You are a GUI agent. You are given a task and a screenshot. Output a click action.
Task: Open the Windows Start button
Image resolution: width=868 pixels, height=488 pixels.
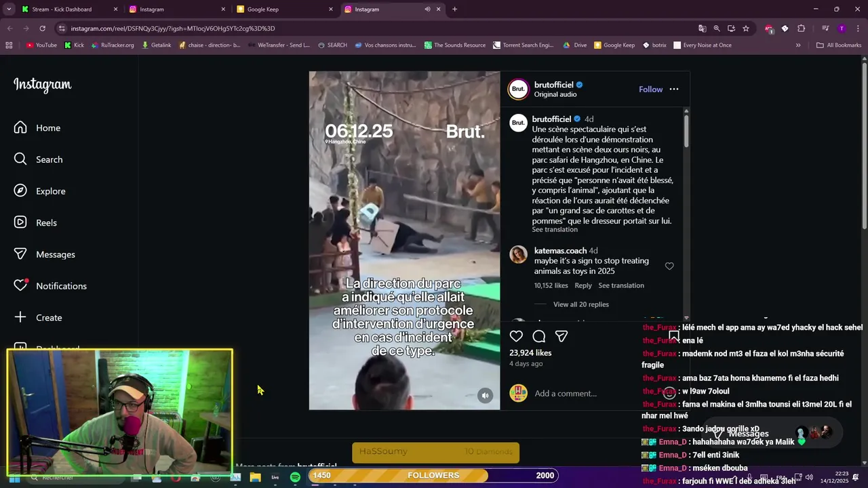pyautogui.click(x=14, y=478)
